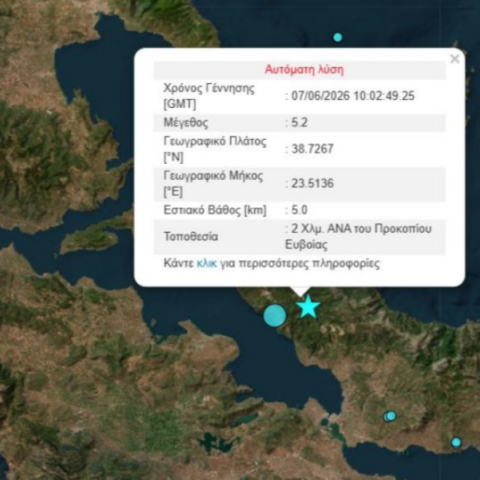
Task: Select the longitude value '23.5136'
Action: click(312, 183)
